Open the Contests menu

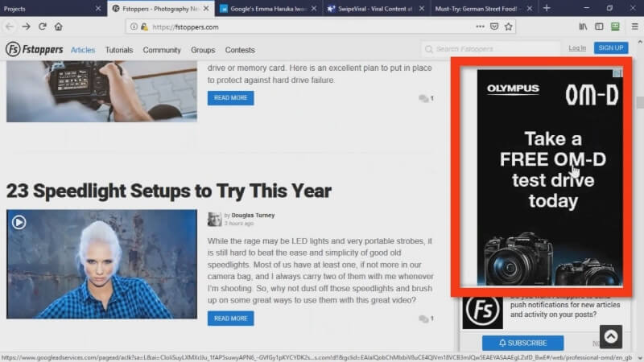[x=240, y=50]
